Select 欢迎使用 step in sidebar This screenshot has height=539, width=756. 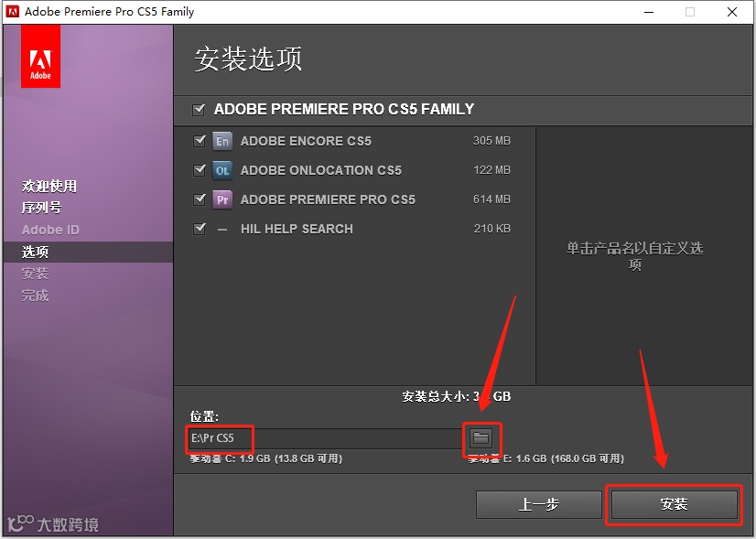[x=49, y=186]
